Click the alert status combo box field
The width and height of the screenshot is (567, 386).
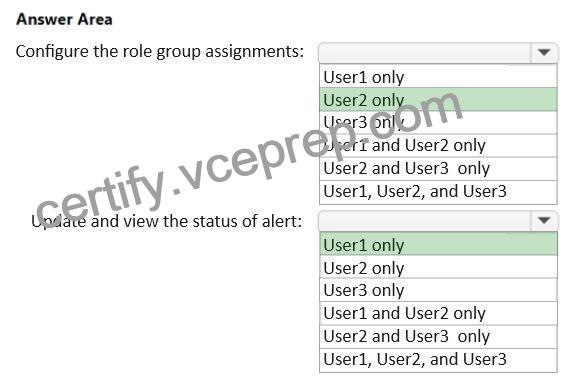coord(438,221)
